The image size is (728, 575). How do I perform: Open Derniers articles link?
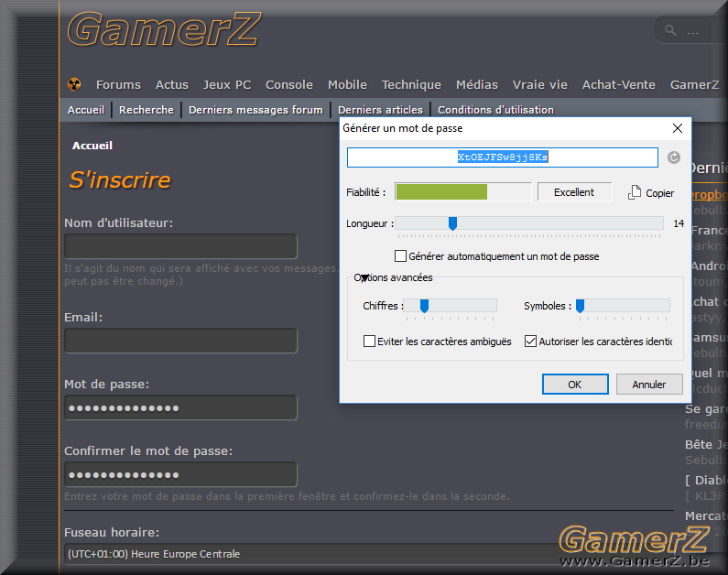(380, 110)
